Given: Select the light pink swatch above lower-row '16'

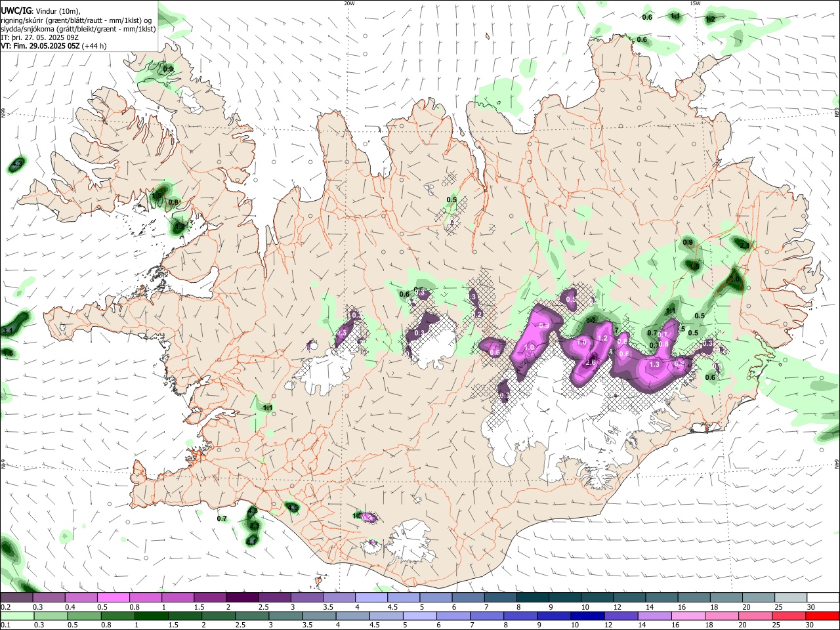Looking at the screenshot, I should 688,616.
